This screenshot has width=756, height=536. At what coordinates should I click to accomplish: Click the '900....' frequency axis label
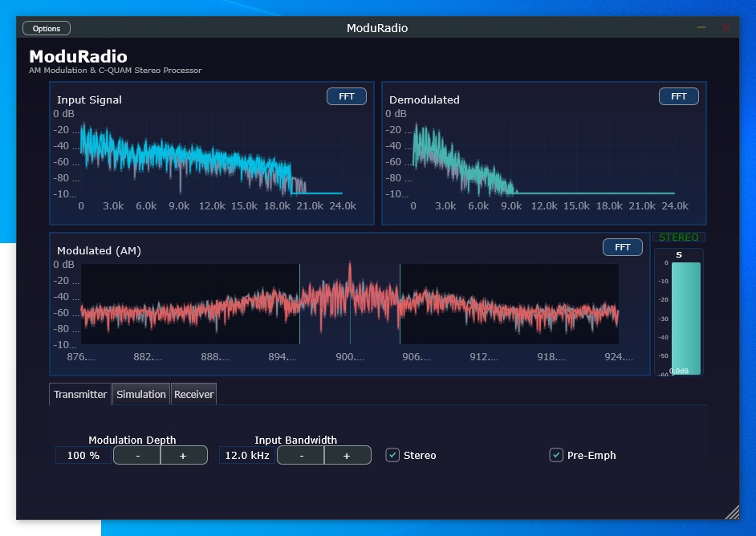click(x=350, y=357)
